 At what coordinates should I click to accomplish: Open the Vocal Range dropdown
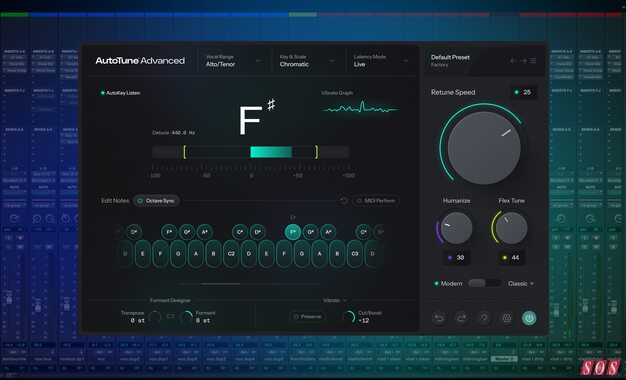point(234,61)
